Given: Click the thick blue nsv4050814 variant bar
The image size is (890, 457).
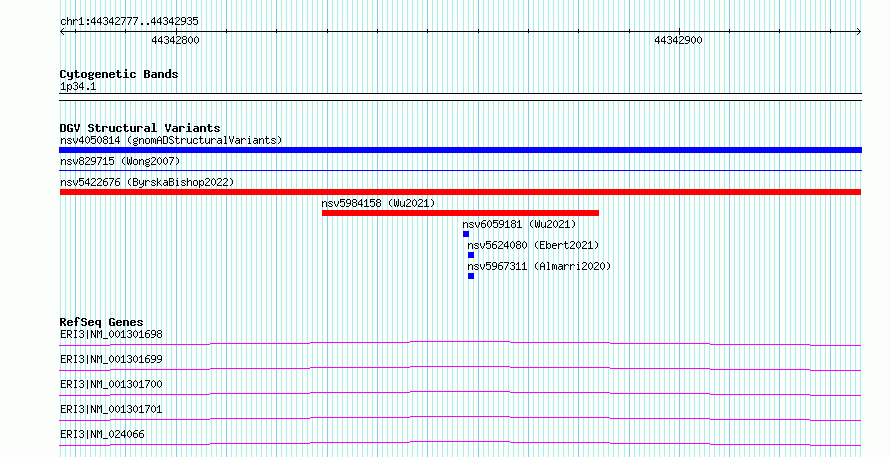Looking at the screenshot, I should [460, 150].
